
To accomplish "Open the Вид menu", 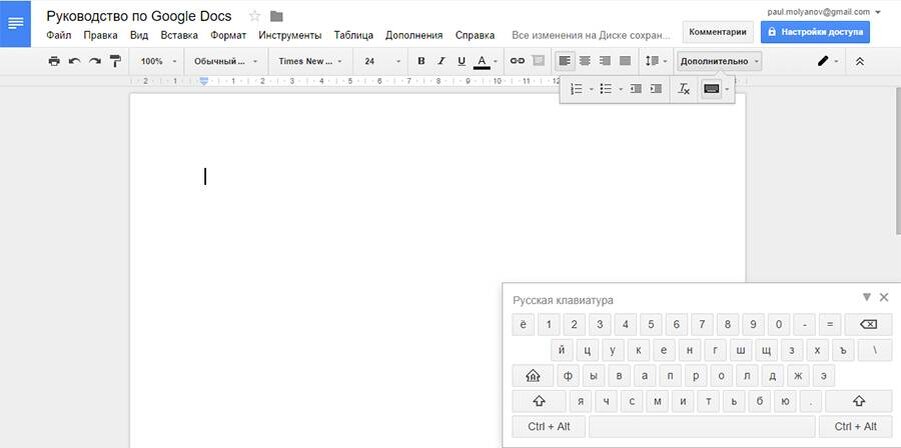I will [139, 35].
